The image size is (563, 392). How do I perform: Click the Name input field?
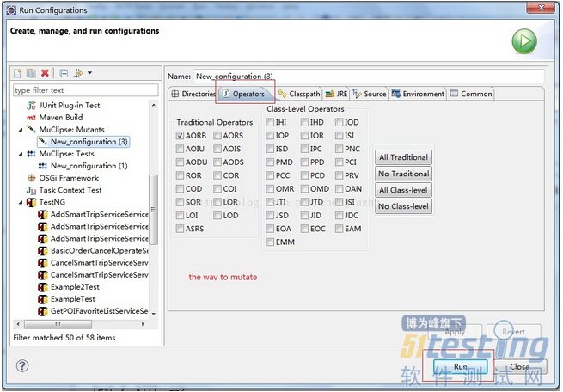369,77
